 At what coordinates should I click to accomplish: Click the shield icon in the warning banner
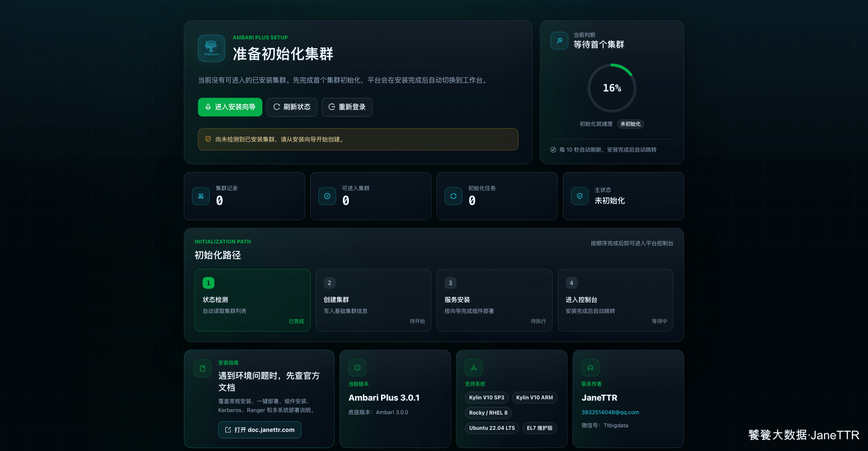pyautogui.click(x=208, y=139)
